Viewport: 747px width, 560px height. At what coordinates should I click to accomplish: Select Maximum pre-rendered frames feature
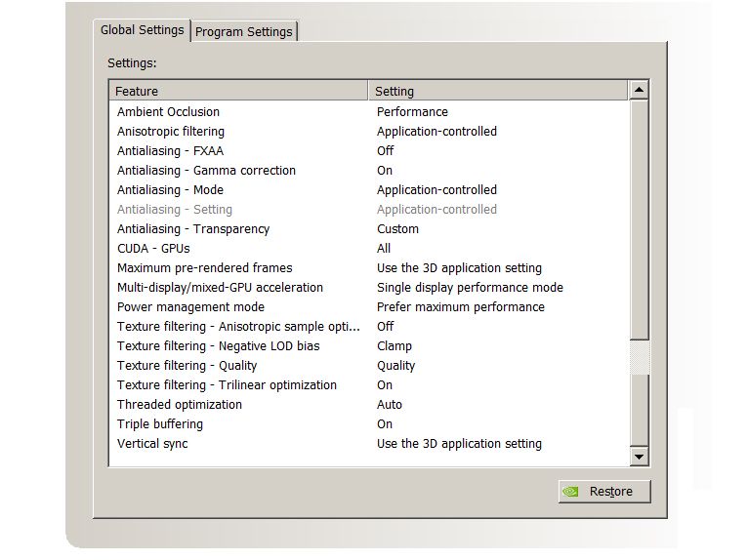pos(204,268)
